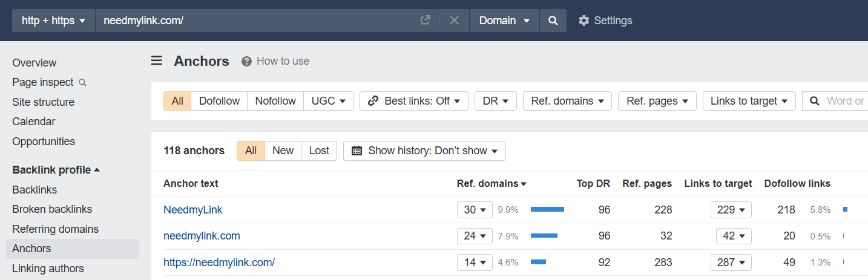This screenshot has width=868, height=280.
Task: Open Settings gear
Action: point(584,21)
